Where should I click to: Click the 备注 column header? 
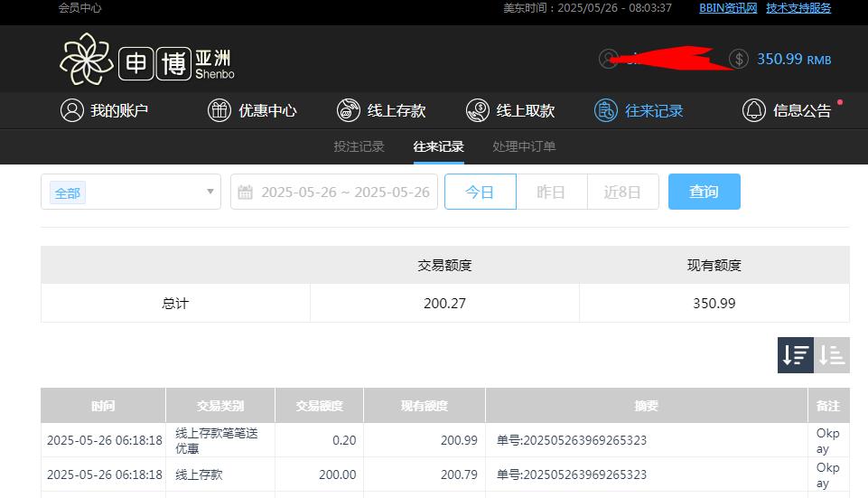tap(828, 406)
